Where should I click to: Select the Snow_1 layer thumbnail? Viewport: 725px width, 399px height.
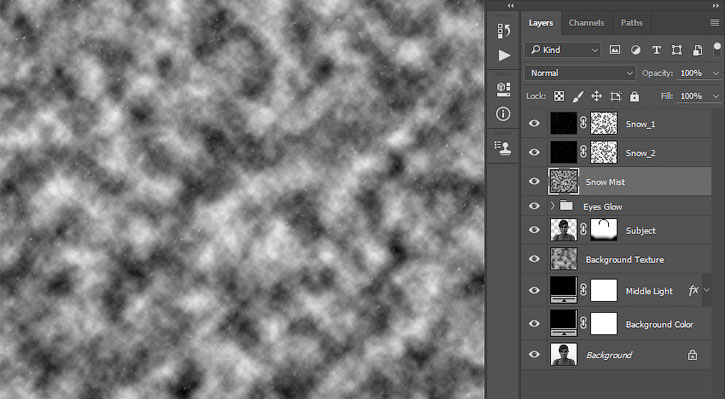click(x=564, y=123)
